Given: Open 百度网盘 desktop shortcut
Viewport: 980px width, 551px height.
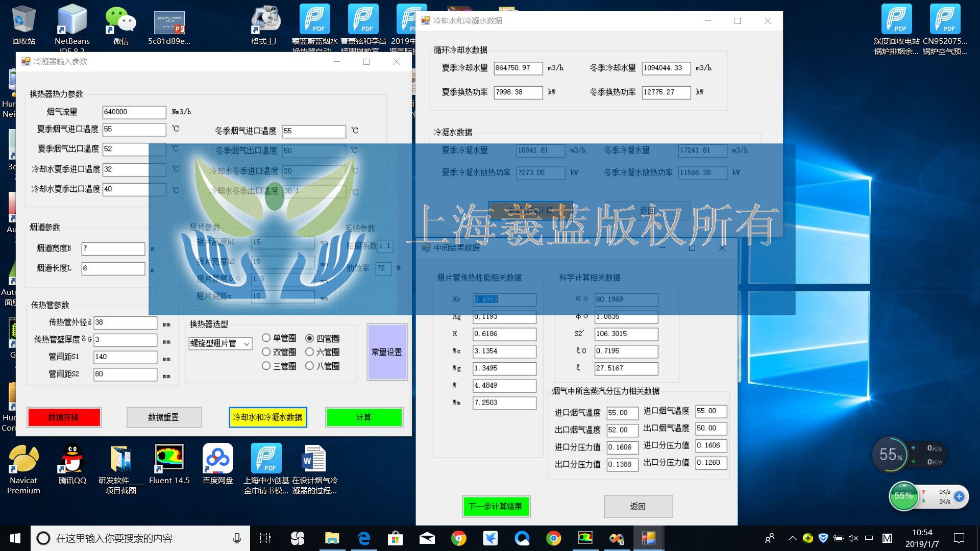Looking at the screenshot, I should click(218, 464).
